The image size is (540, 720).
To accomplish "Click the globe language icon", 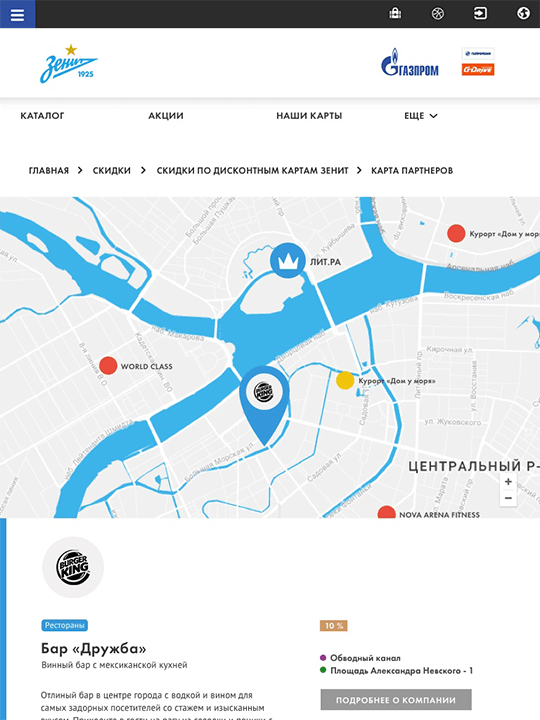I will point(523,13).
